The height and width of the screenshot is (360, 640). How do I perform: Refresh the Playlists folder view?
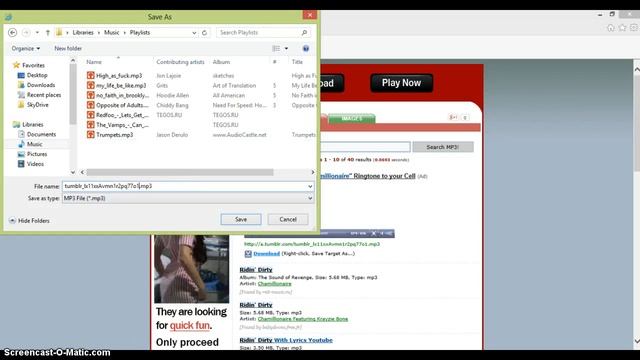pos(204,32)
